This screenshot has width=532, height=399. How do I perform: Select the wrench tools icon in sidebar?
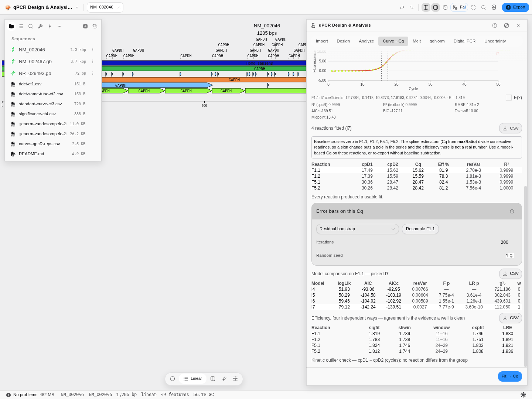(40, 26)
